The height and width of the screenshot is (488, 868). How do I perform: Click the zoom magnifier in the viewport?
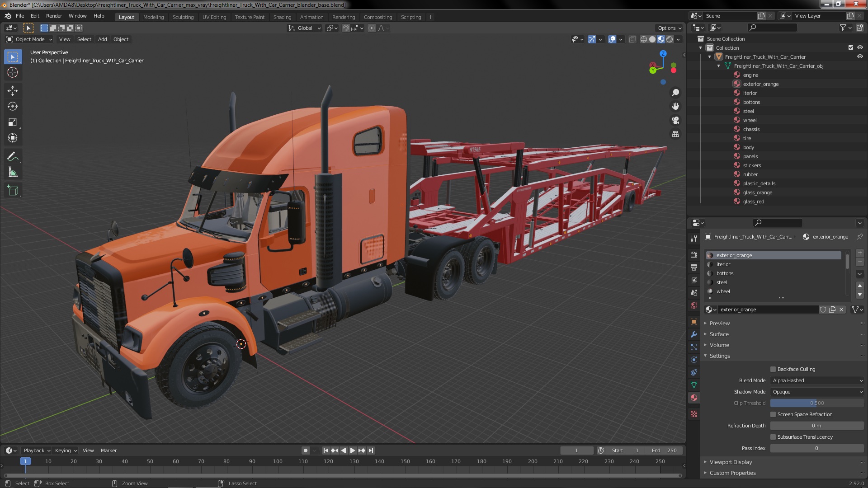click(x=675, y=93)
